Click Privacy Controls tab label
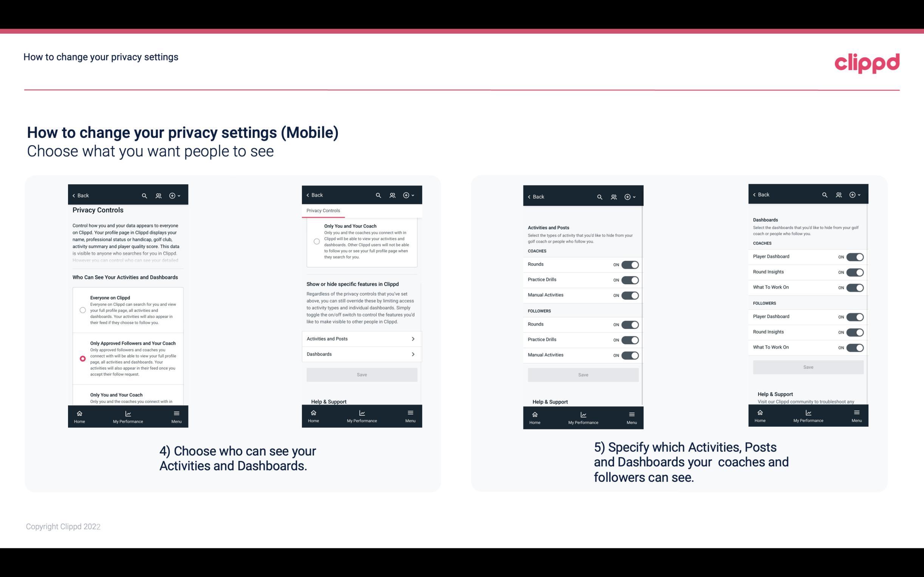Screen dimensions: 924x577 pos(323,210)
